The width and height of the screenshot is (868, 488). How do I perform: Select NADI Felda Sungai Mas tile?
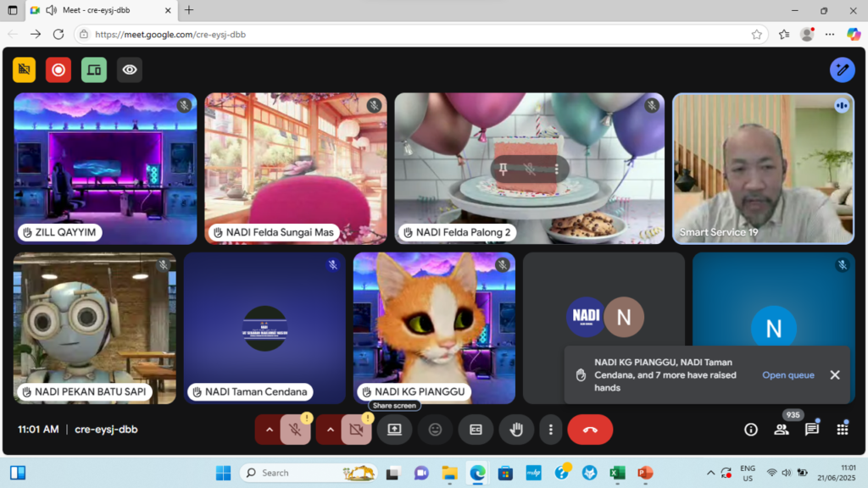296,169
